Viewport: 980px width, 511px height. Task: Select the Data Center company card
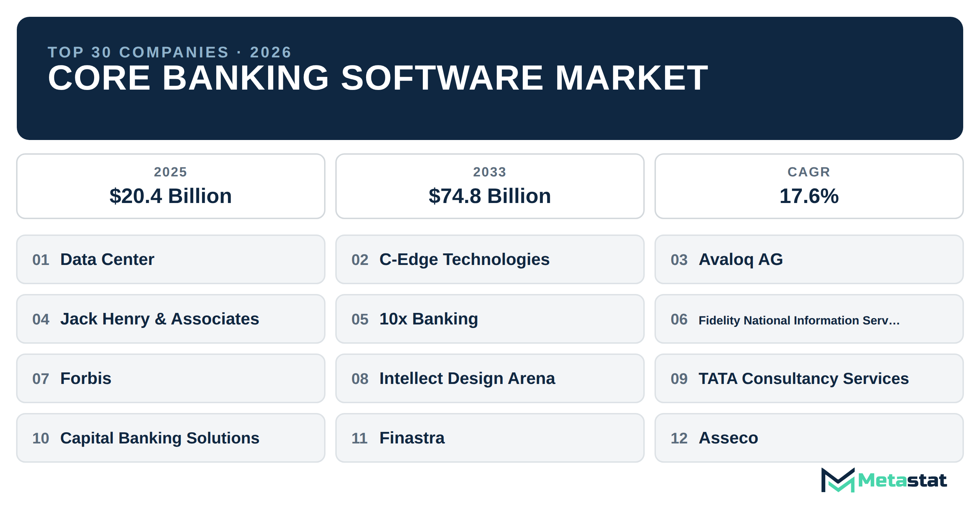[171, 259]
